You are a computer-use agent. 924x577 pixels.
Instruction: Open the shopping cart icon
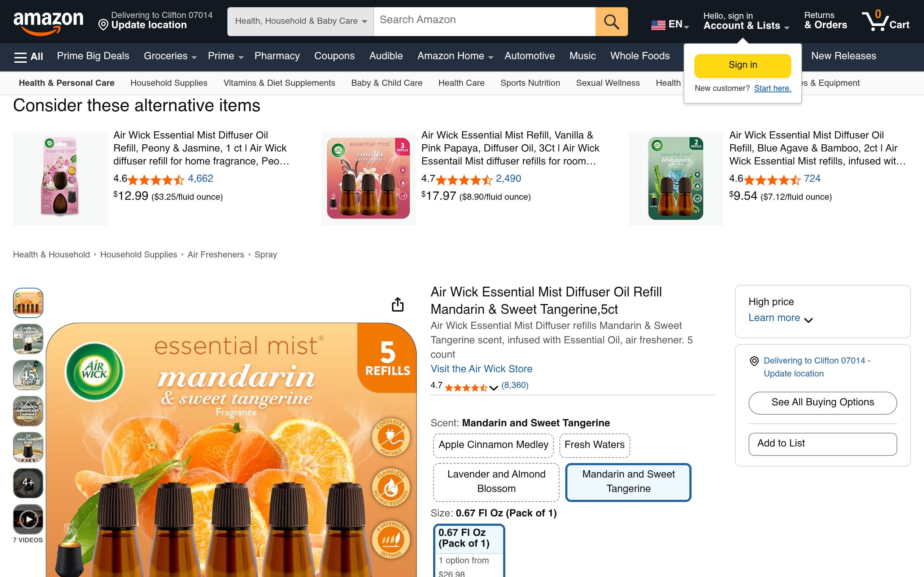click(x=885, y=21)
